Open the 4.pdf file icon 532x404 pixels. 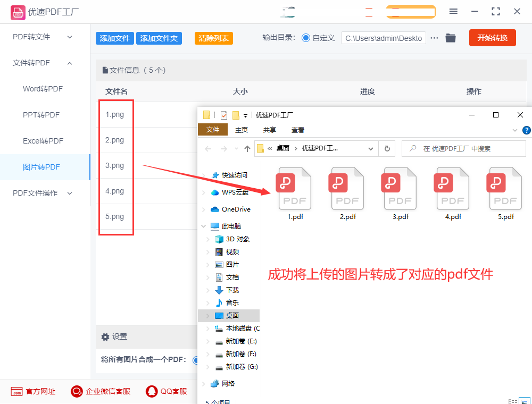coord(452,188)
